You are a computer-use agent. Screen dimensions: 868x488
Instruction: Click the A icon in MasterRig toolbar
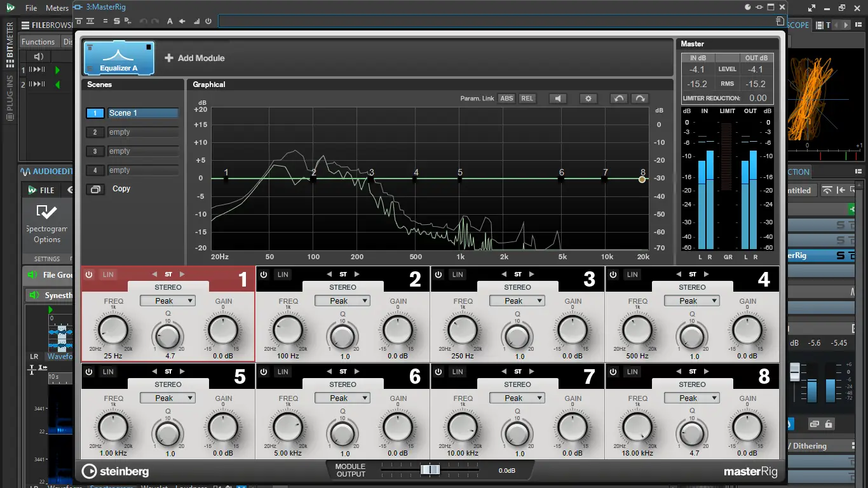point(170,21)
